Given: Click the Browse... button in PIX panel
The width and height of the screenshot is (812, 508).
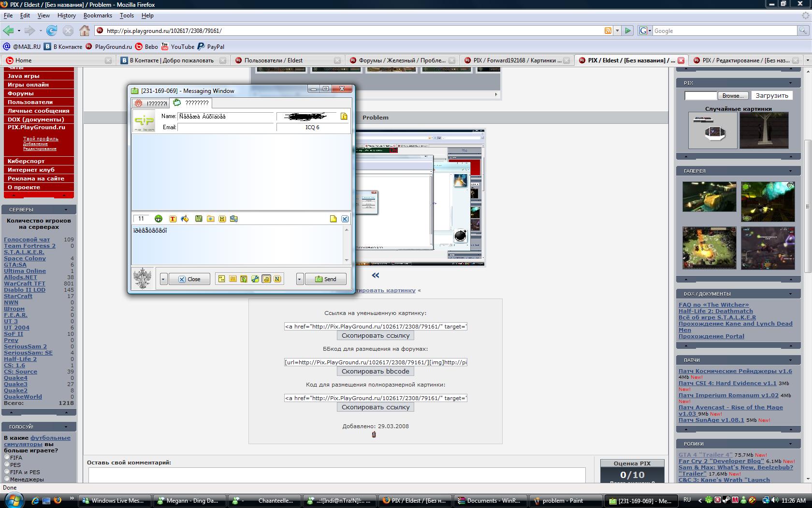Looking at the screenshot, I should [733, 96].
